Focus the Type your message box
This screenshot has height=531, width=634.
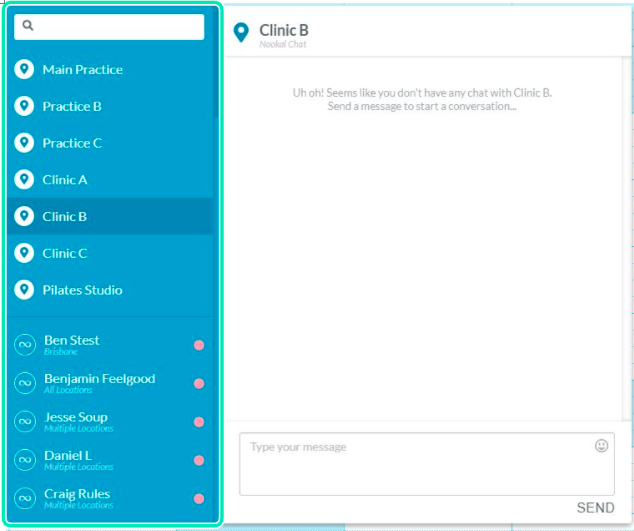(427, 464)
